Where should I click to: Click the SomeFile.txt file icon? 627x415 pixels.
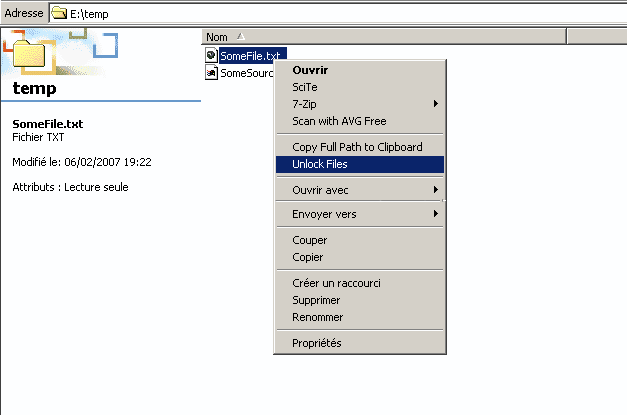point(211,55)
